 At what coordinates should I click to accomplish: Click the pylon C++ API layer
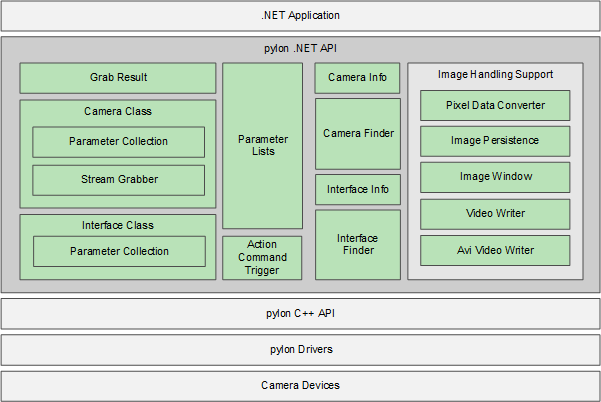click(x=300, y=314)
